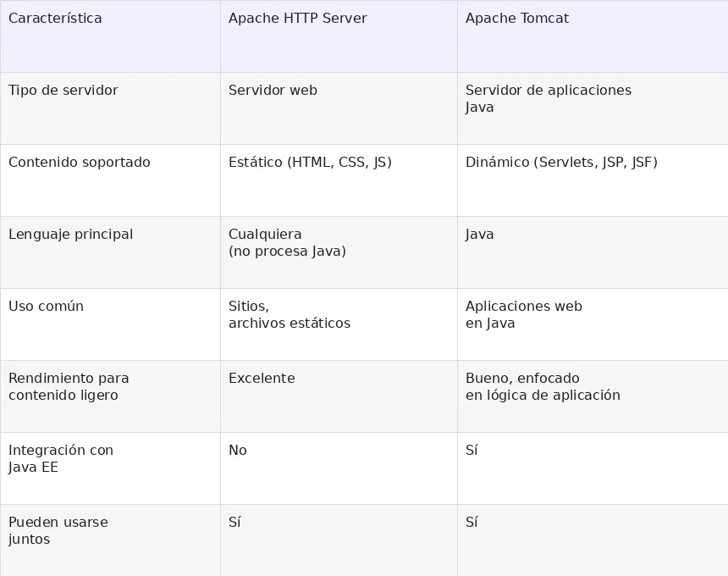Click the Apache Tomcat column header
The width and height of the screenshot is (728, 576).
(x=593, y=36)
